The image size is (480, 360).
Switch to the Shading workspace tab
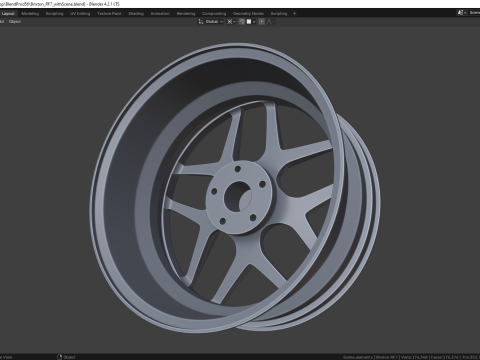click(x=136, y=14)
